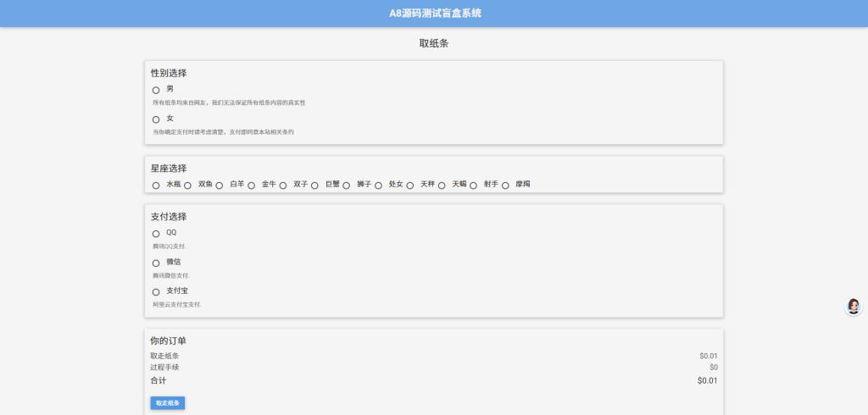Click the 取走纸条 submit button

click(x=168, y=403)
